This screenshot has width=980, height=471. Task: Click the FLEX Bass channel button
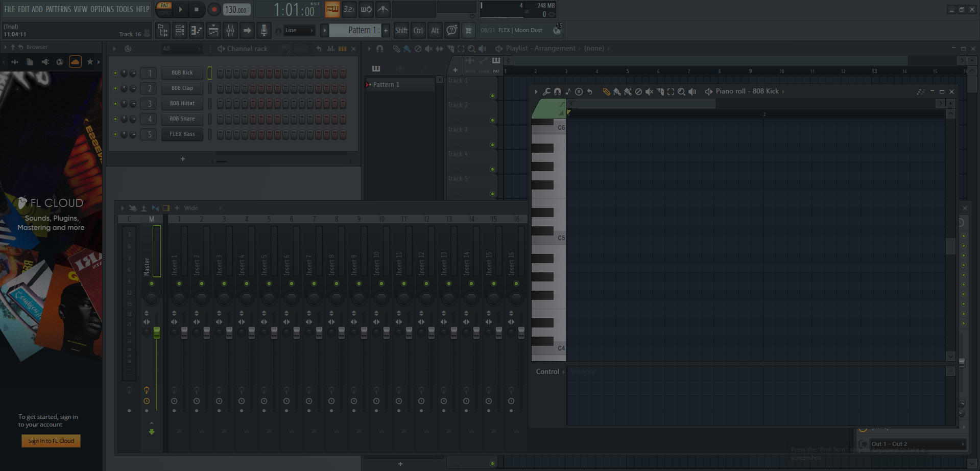coord(182,134)
